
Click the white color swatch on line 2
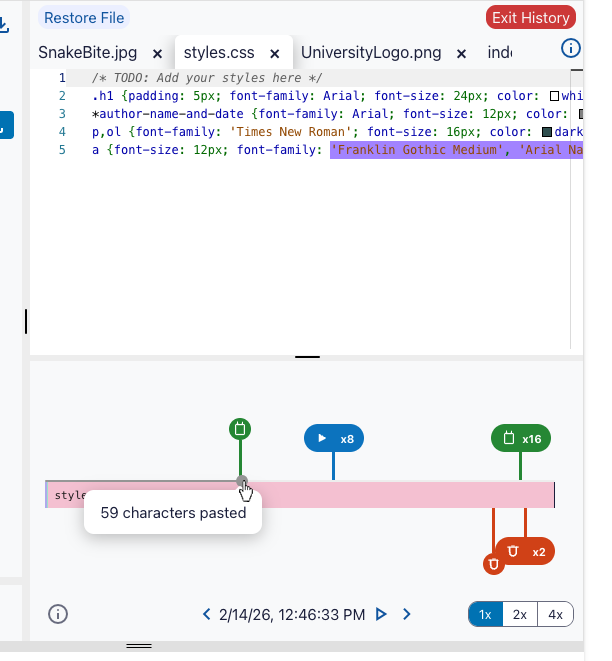click(x=554, y=96)
